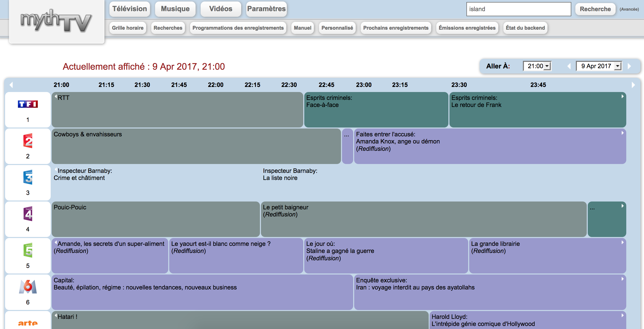Open the Manuel recording page
Screen dimensions: 644x329
point(302,28)
